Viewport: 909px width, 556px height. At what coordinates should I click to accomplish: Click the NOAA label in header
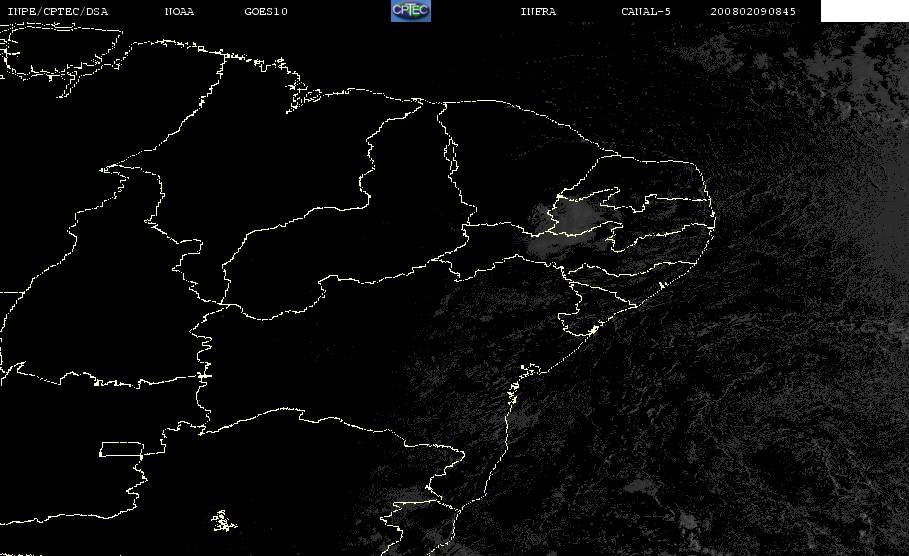(179, 11)
